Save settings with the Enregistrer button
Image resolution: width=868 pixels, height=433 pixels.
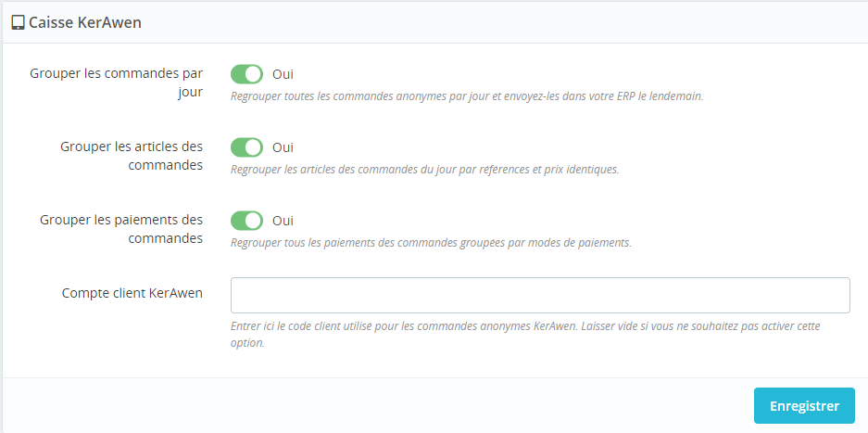[x=804, y=406]
